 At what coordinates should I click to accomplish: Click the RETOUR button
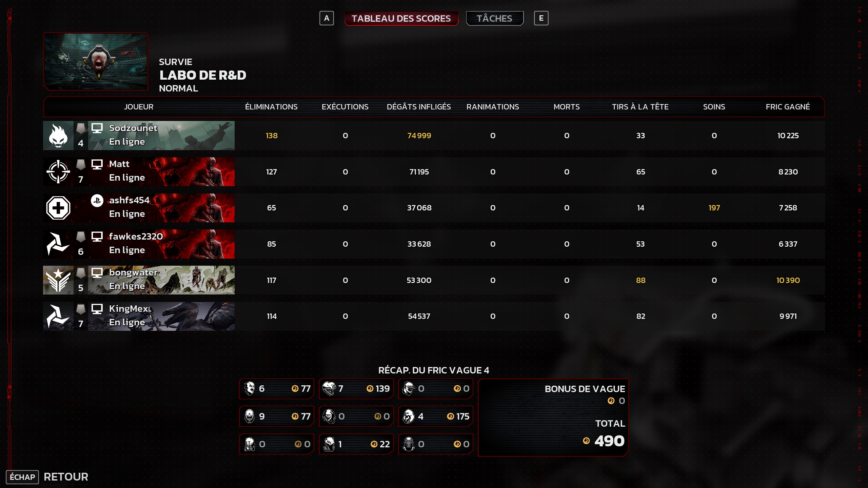coord(66,477)
